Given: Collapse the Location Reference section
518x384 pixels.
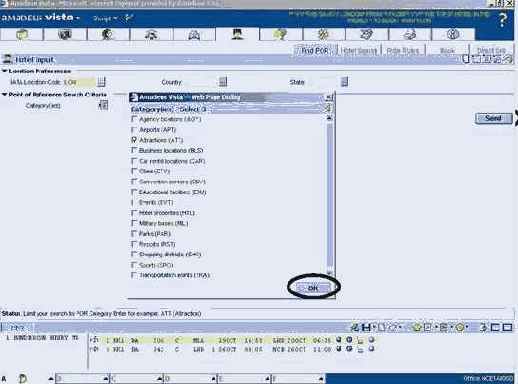Looking at the screenshot, I should 5,71.
